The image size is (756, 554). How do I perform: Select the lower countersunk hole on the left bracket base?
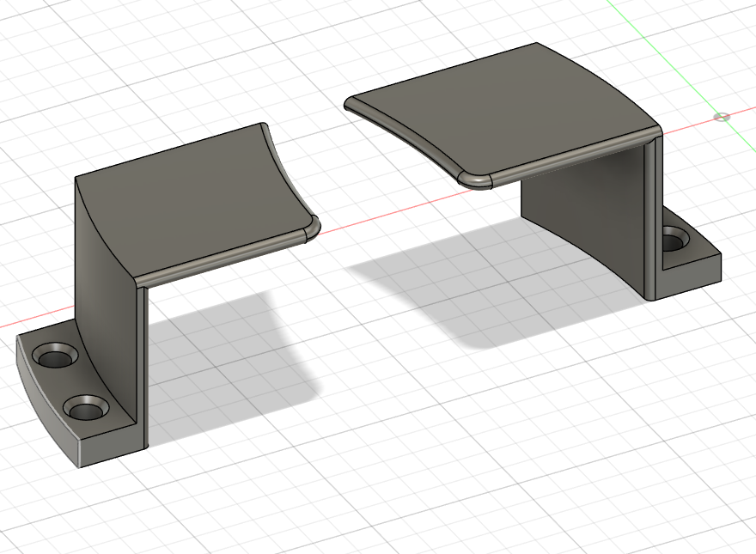[x=86, y=409]
